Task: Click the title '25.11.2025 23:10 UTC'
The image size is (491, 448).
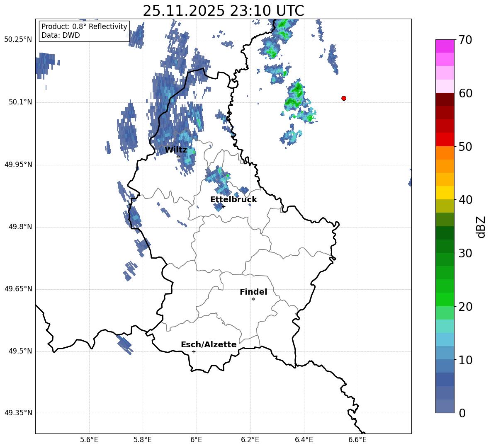Action: [223, 11]
